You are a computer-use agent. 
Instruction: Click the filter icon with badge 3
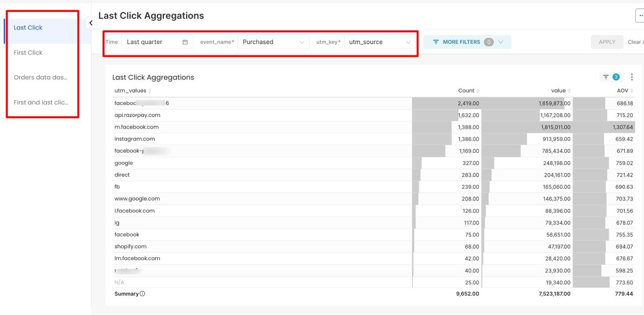tap(610, 77)
